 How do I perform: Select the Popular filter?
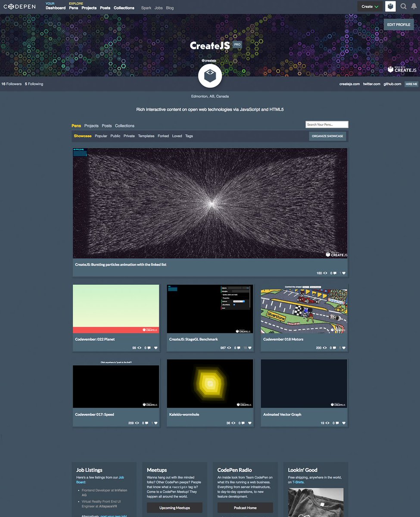tap(101, 136)
